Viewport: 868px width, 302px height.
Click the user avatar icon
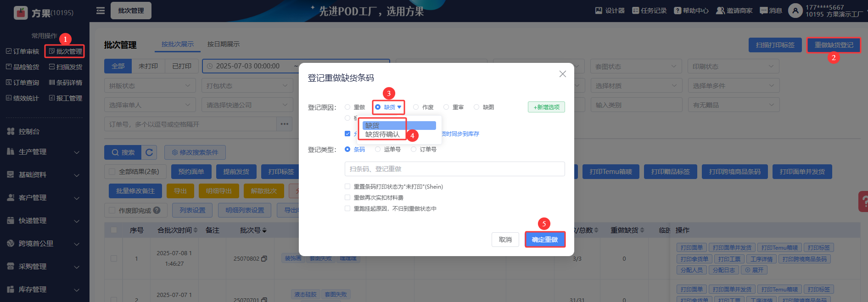[x=795, y=11]
